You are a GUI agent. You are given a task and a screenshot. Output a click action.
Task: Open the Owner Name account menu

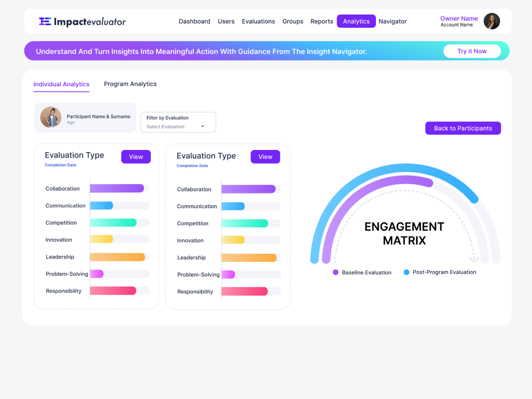point(459,21)
